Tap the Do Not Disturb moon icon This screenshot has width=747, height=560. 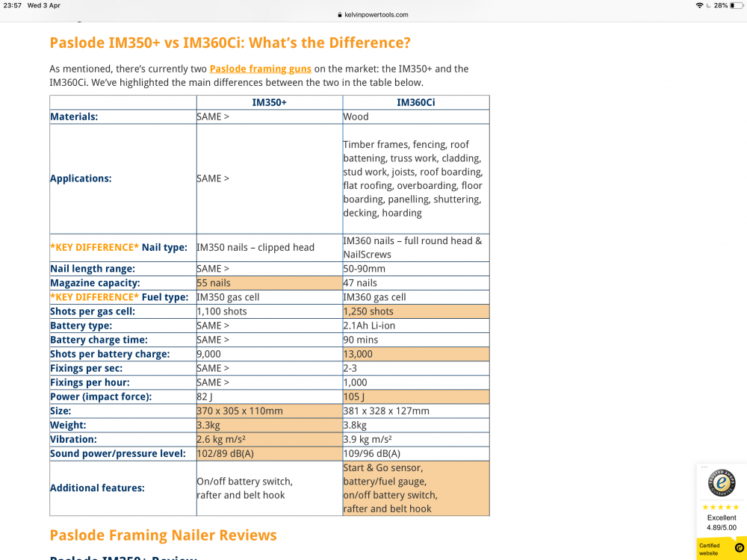click(708, 5)
